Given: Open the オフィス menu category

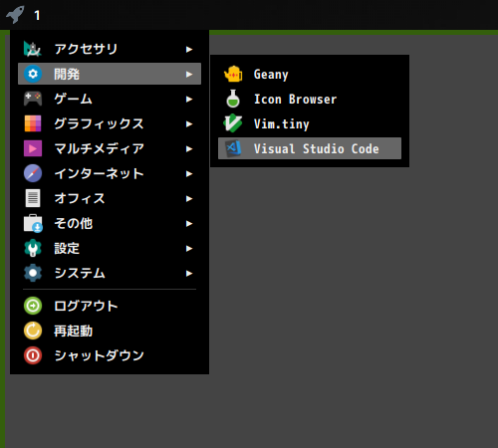Looking at the screenshot, I should pyautogui.click(x=110, y=198).
